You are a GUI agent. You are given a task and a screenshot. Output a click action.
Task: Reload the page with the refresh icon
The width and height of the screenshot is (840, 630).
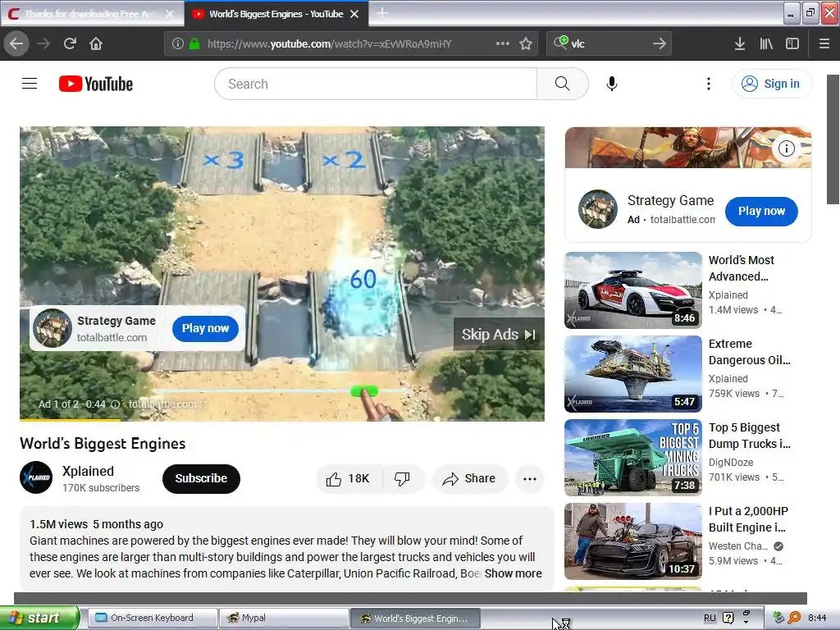pyautogui.click(x=70, y=43)
